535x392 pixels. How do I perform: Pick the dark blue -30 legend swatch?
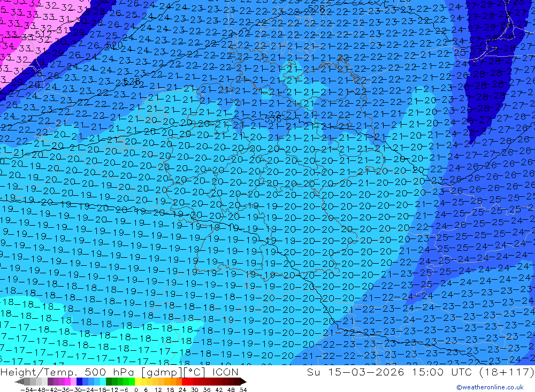pos(79,381)
